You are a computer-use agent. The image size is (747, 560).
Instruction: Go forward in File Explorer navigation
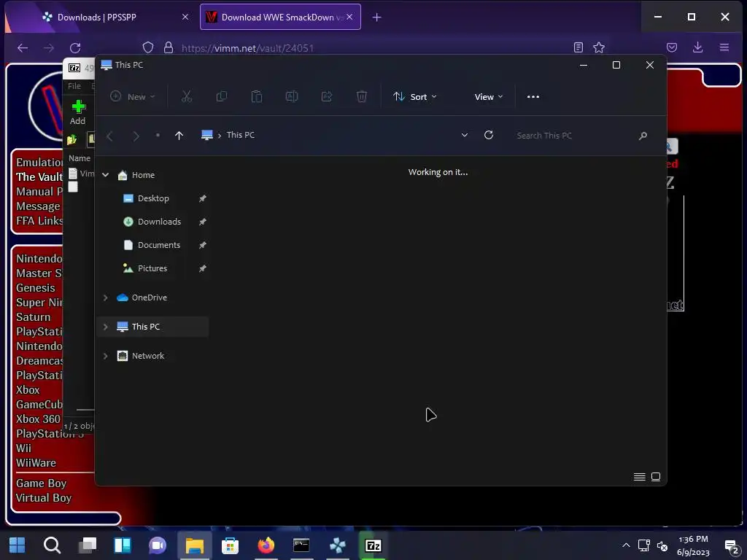[136, 136]
